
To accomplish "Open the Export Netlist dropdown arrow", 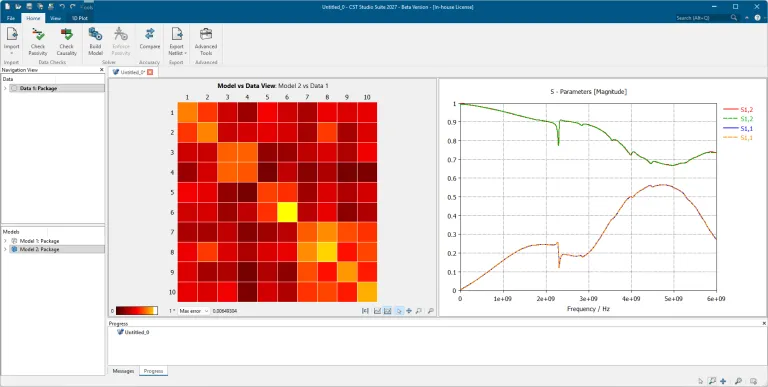I will (x=185, y=53).
